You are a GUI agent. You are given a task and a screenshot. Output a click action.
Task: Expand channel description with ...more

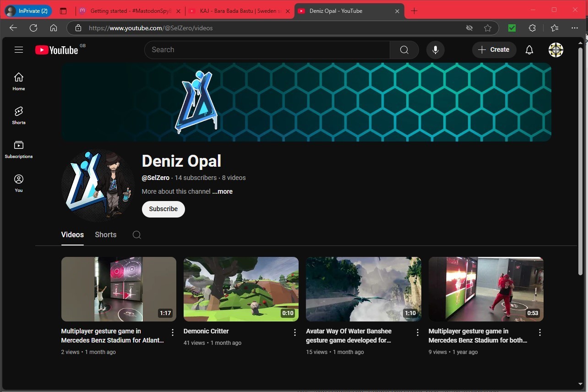(223, 191)
